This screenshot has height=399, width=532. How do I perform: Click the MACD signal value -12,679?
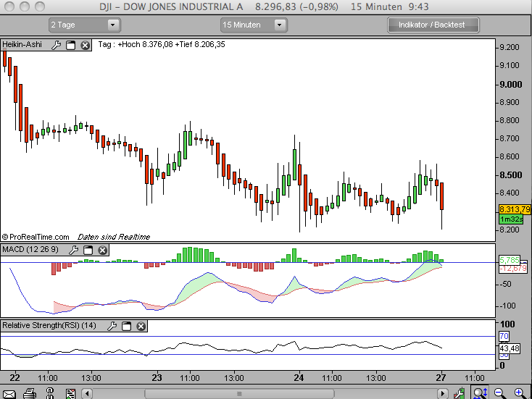(x=513, y=269)
